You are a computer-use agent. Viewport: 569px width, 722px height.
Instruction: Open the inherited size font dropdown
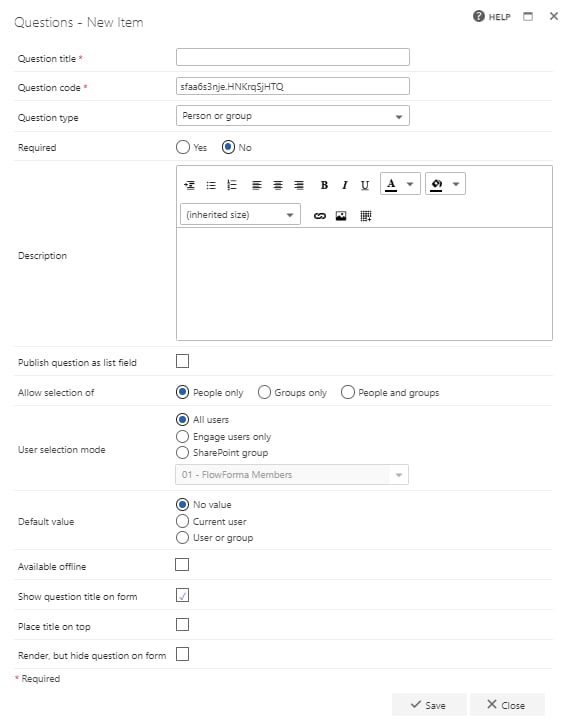tap(240, 215)
